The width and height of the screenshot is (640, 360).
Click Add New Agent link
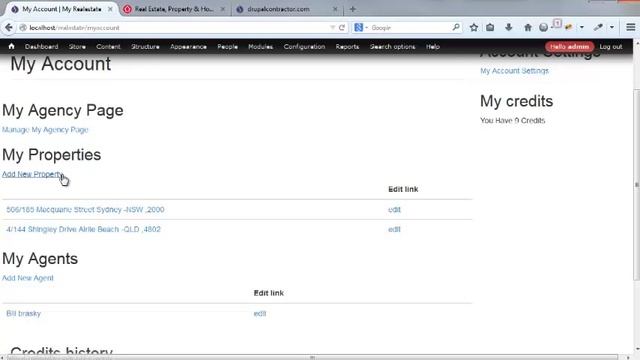[28, 278]
